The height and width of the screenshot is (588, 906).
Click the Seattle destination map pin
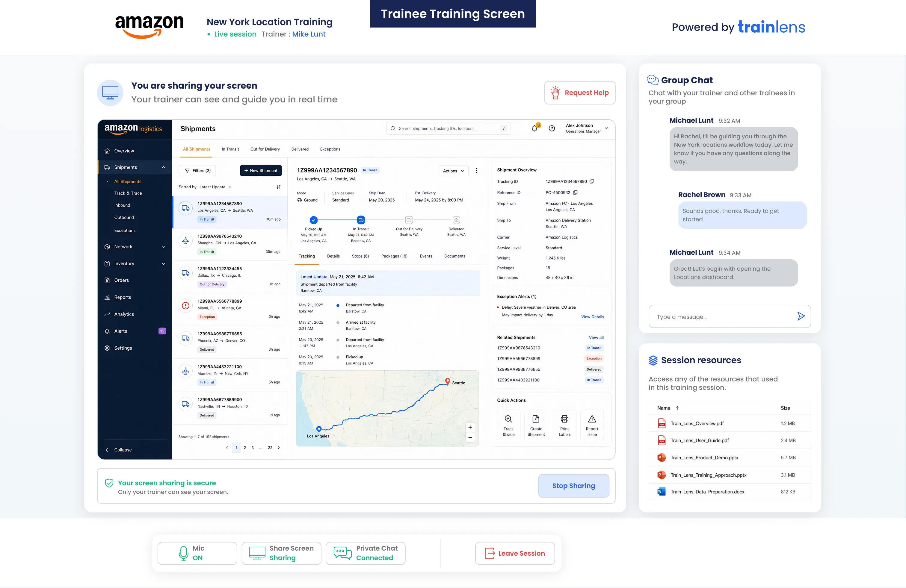pyautogui.click(x=448, y=381)
